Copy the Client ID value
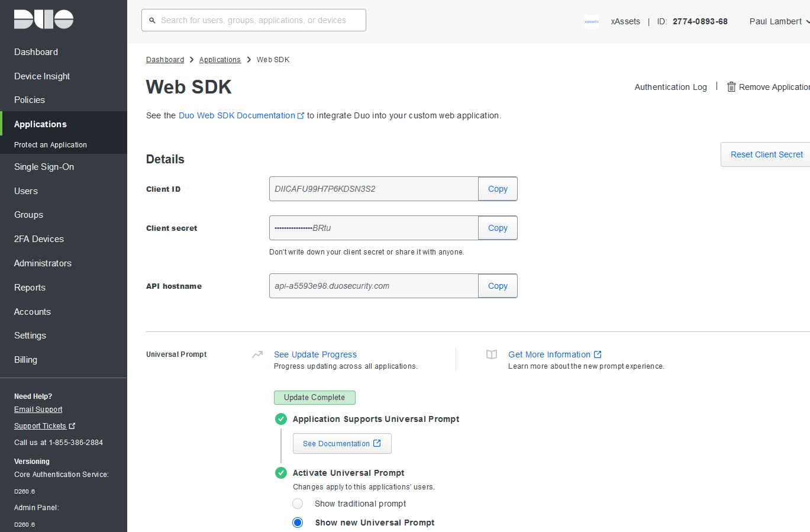Screen dimensions: 810x532 tap(498, 188)
